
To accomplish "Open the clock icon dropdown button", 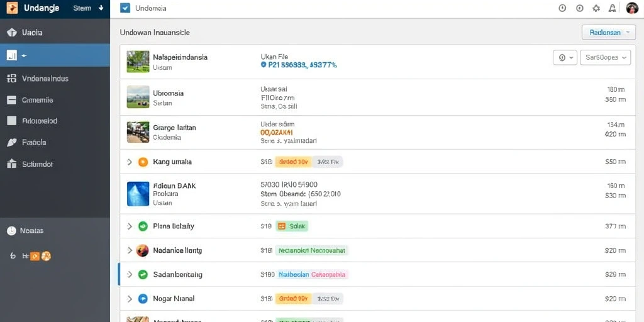I will tap(565, 57).
